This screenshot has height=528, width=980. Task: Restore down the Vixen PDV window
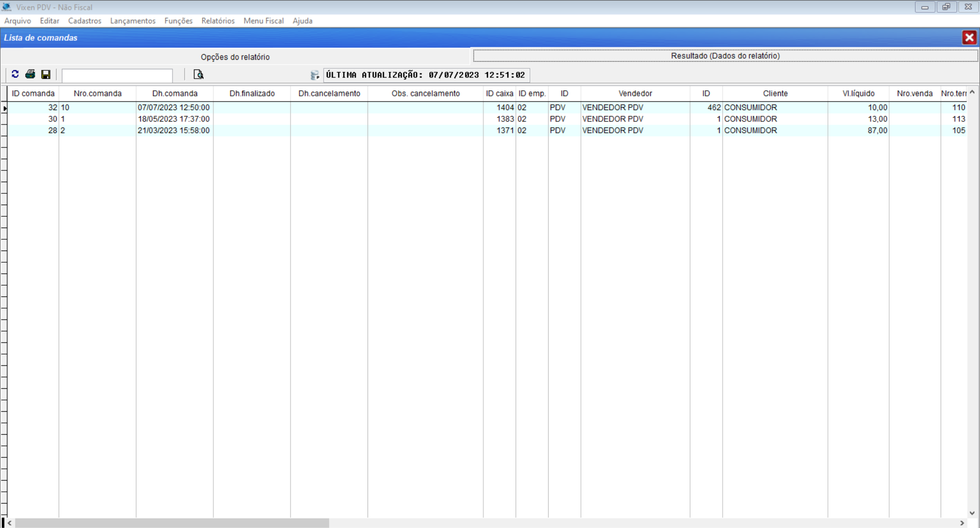(946, 7)
